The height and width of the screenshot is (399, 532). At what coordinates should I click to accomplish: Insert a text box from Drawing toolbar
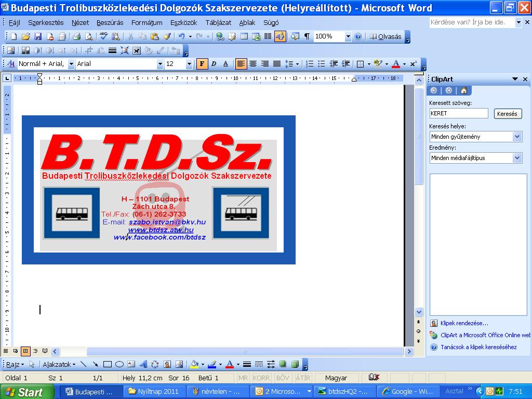pyautogui.click(x=131, y=364)
